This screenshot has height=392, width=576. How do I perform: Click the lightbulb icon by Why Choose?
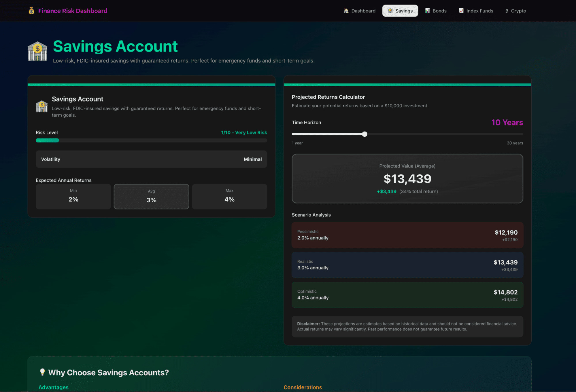click(42, 372)
